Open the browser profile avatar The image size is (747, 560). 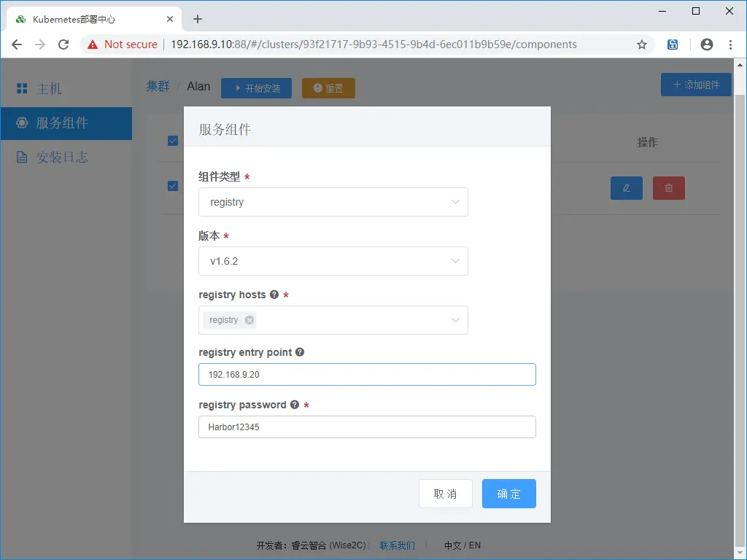click(706, 44)
